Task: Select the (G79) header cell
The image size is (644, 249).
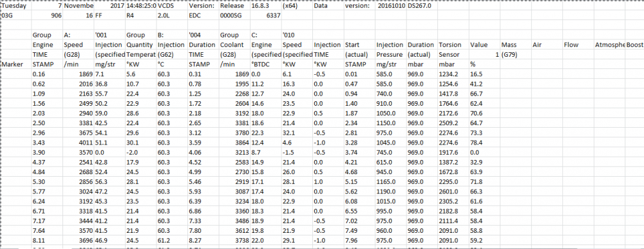Action: coord(516,55)
